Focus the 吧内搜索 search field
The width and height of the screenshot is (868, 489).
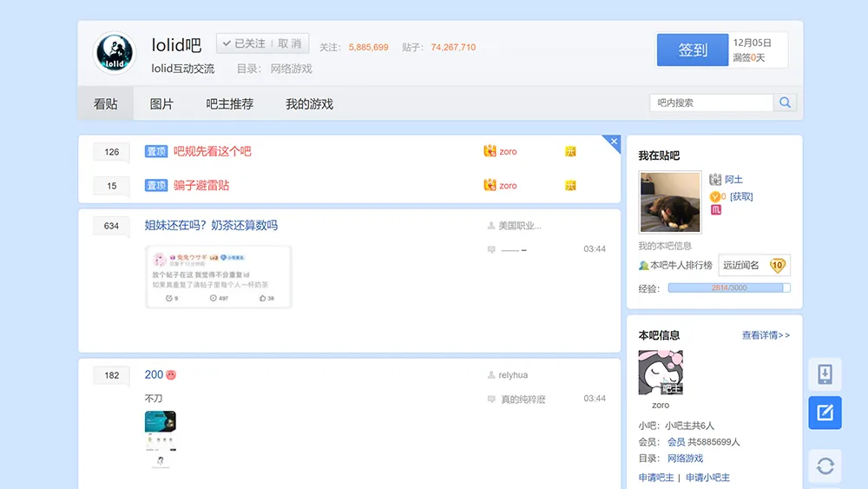711,102
